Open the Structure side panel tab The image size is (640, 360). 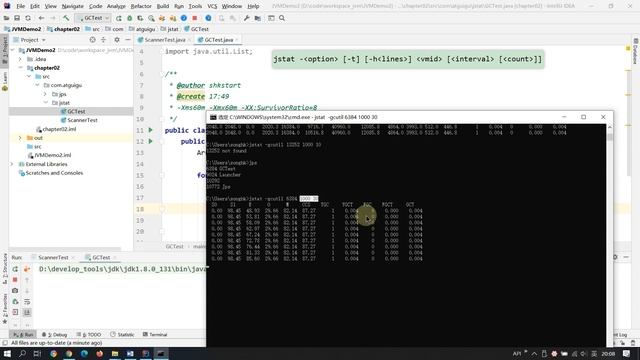pyautogui.click(x=5, y=269)
